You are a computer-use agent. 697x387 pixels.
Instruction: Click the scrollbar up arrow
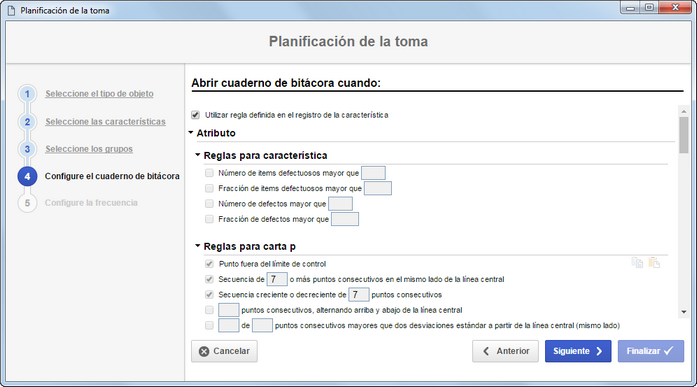coord(684,111)
